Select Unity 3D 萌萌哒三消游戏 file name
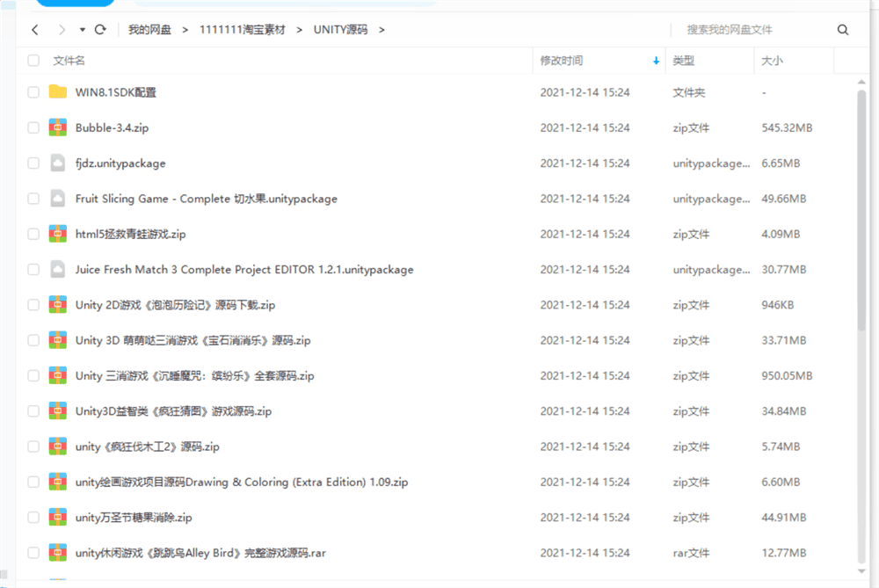Viewport: 879px width, 588px height. [x=193, y=340]
